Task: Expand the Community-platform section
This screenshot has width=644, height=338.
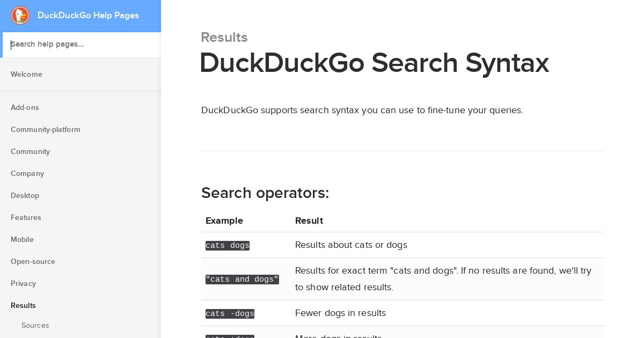Action: (x=46, y=130)
